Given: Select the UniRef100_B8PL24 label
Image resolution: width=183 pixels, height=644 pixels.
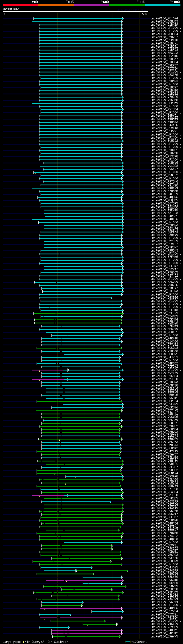Looking at the screenshot, I should 164,401.
